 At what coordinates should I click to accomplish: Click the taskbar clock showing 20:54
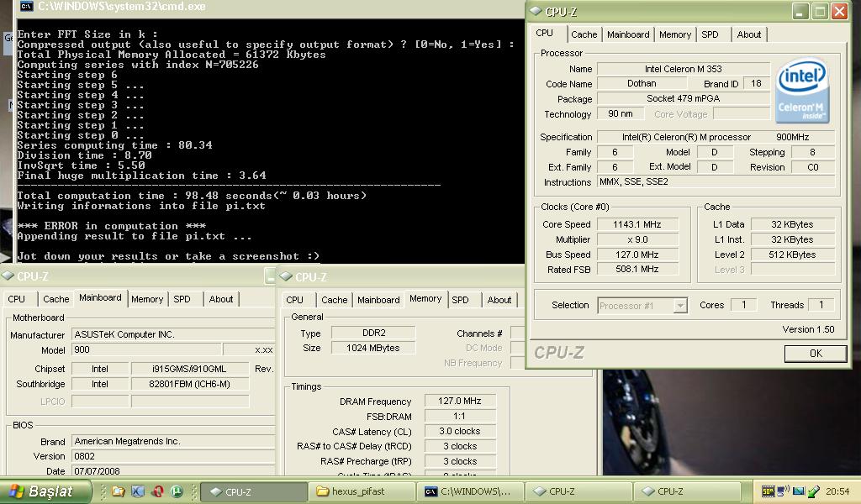(837, 491)
